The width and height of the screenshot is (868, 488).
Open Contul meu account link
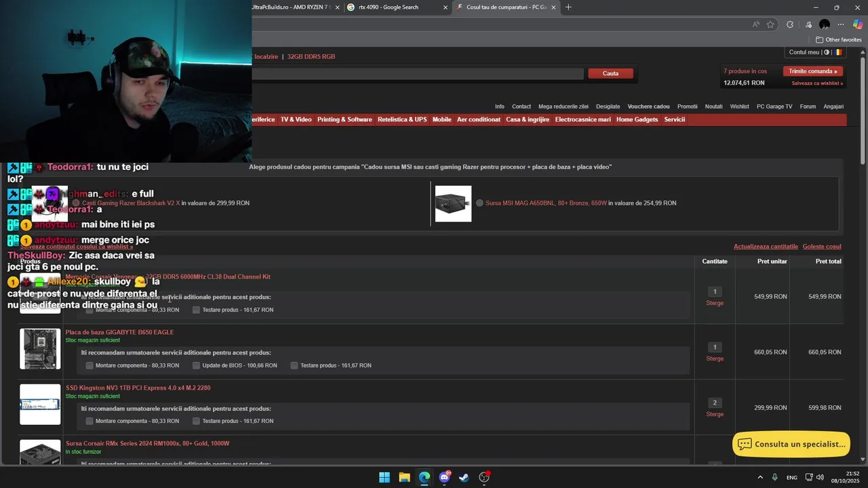804,52
